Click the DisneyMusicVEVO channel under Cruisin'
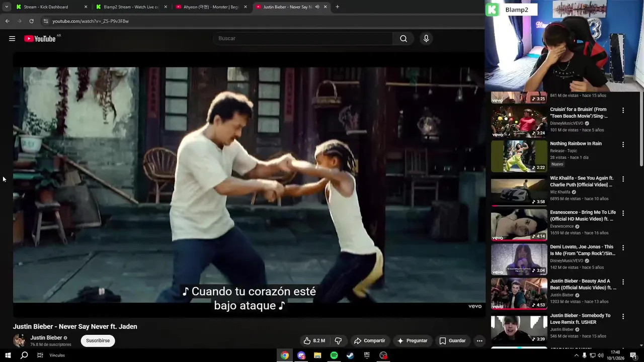The image size is (644, 362). pyautogui.click(x=567, y=123)
